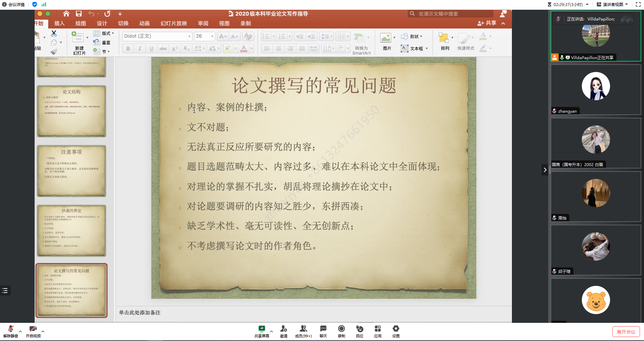
Task: Open the 幻灯片放映 ribbon tab
Action: [x=173, y=24]
